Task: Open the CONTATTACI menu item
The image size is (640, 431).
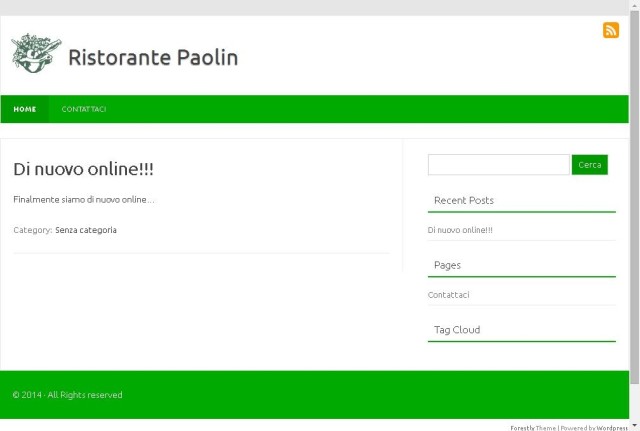Action: coord(84,109)
